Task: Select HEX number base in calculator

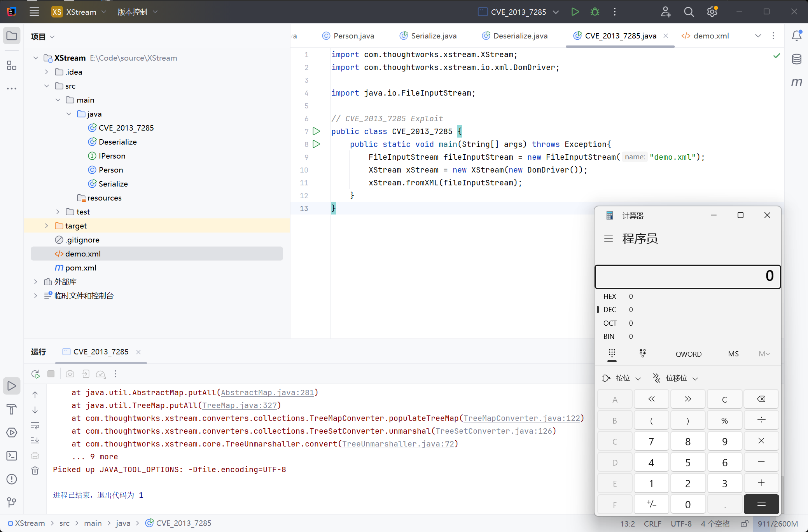Action: [687, 296]
